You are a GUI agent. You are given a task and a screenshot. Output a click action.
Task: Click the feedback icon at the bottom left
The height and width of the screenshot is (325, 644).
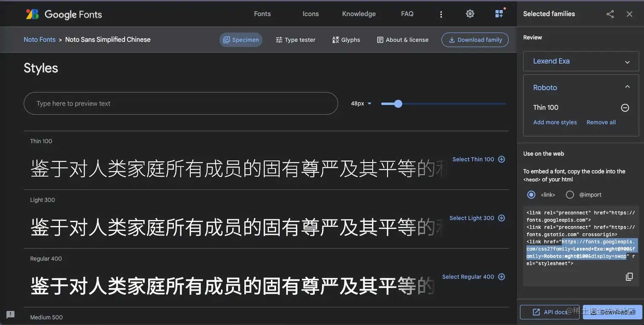coord(11,314)
